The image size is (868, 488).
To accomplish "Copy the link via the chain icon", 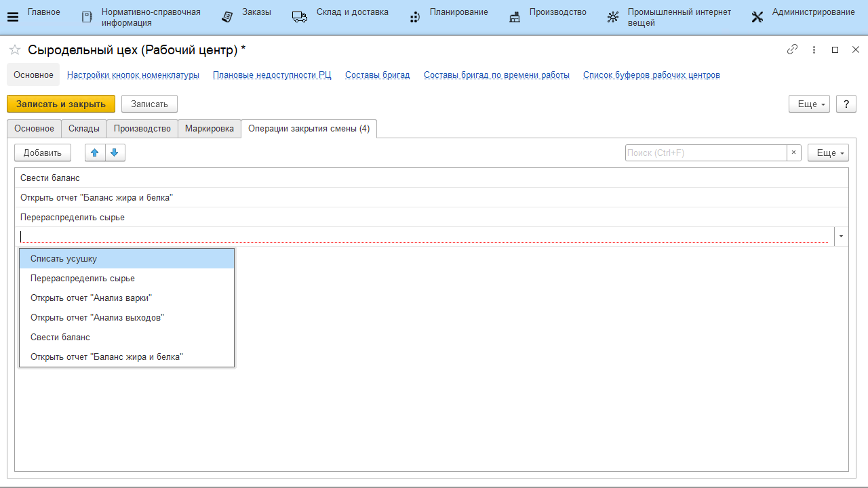I will 792,49.
